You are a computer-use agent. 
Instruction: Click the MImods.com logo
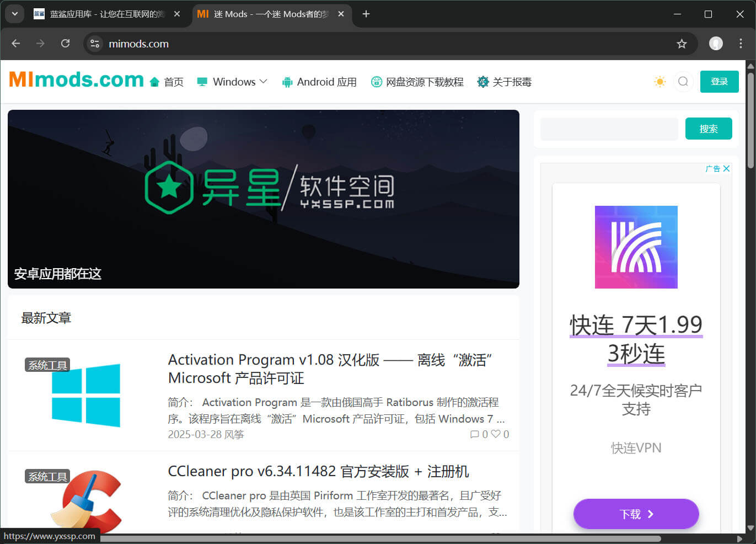(76, 80)
